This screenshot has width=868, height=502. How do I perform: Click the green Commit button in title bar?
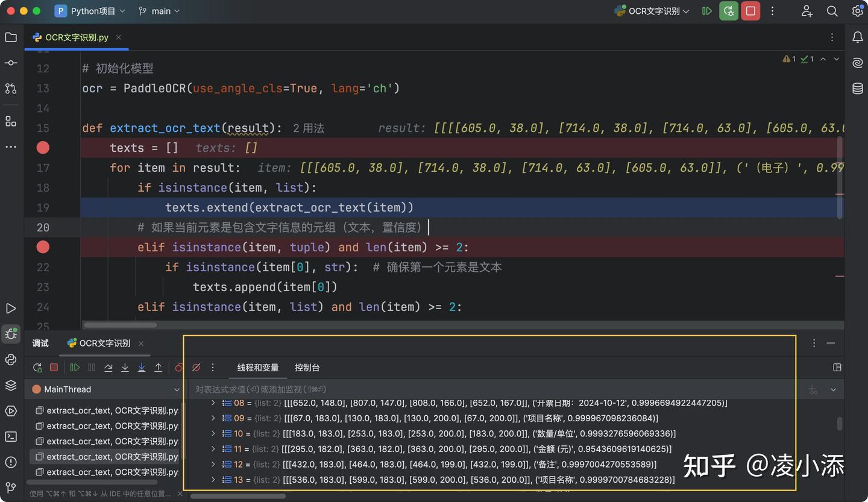tap(729, 11)
